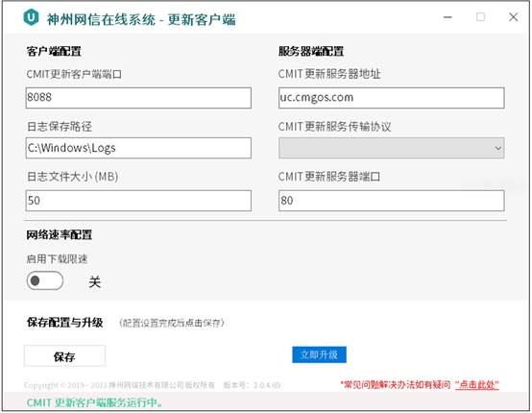The width and height of the screenshot is (532, 413).
Task: Click the blue 立即升级 button
Action: [x=319, y=354]
